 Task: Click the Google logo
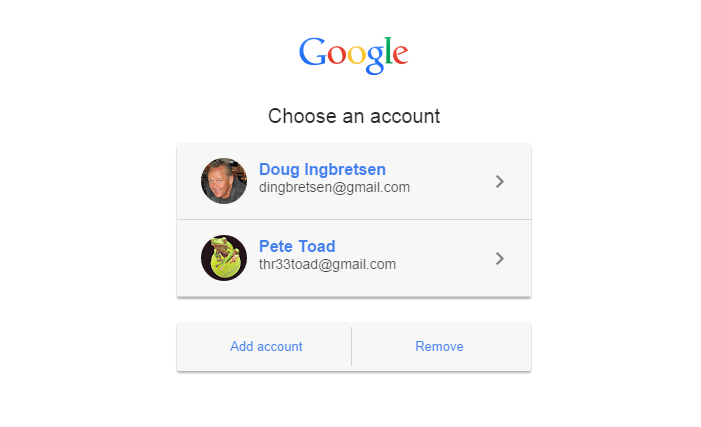[x=353, y=55]
